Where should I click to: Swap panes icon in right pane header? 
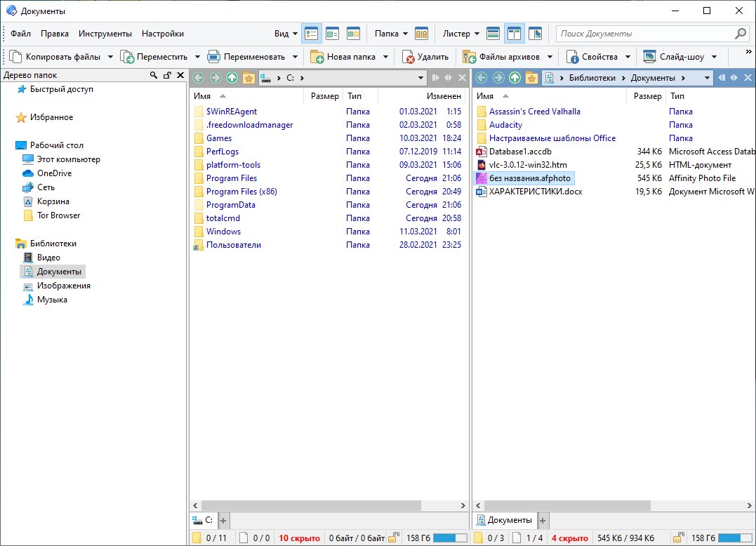734,78
